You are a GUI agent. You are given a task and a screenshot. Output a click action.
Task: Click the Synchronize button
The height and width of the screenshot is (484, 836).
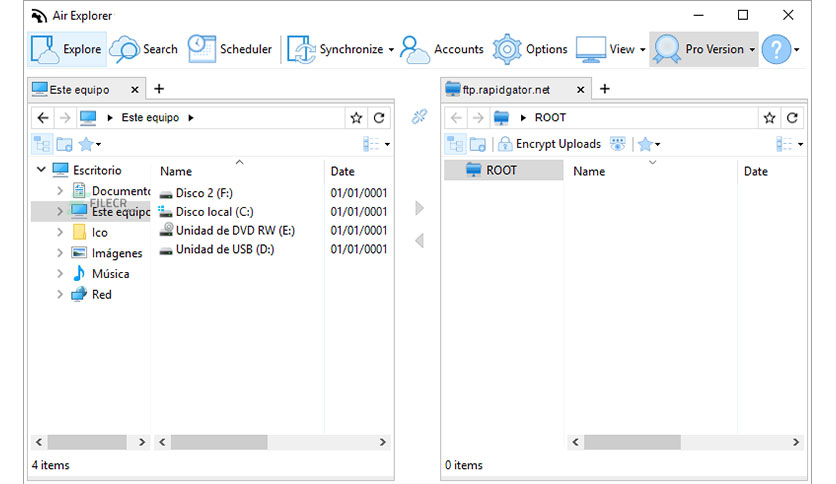pos(335,49)
